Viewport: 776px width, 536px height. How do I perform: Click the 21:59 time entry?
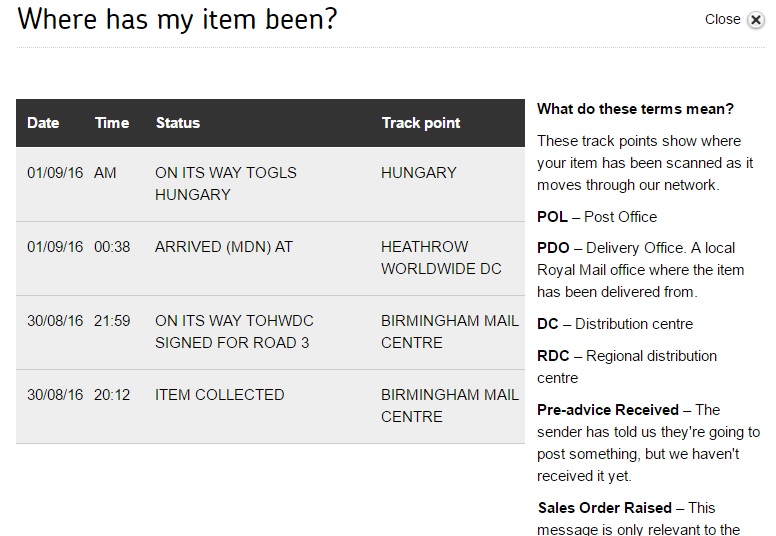pyautogui.click(x=112, y=321)
